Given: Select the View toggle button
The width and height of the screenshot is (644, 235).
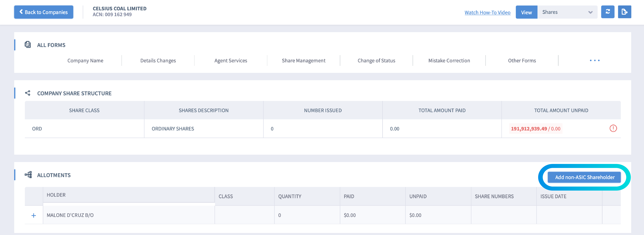Looking at the screenshot, I should pyautogui.click(x=526, y=12).
